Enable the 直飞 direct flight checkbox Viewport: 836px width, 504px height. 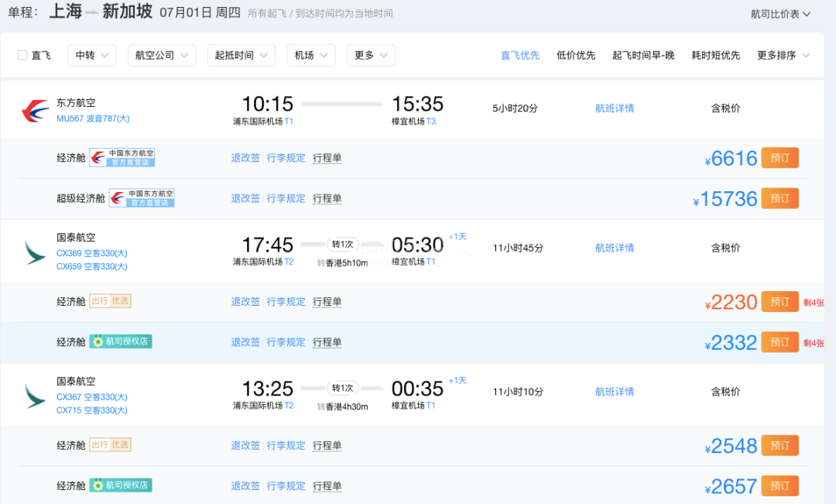(x=22, y=55)
